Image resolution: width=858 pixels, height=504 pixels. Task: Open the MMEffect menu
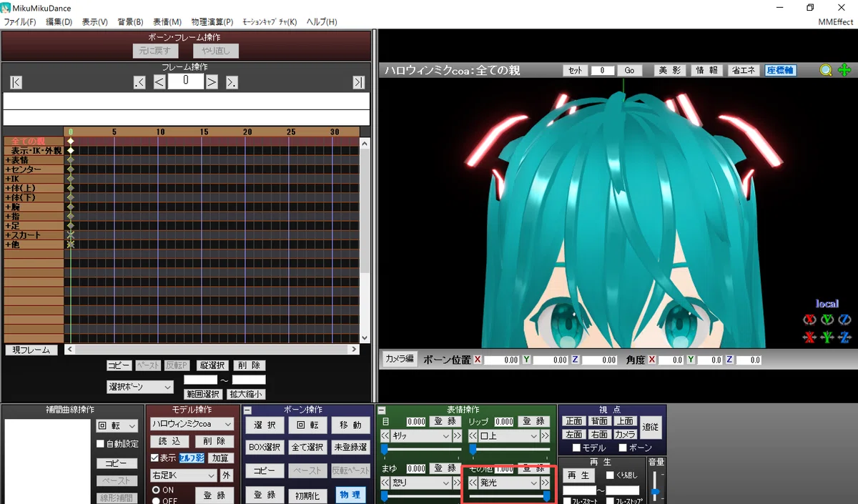coord(836,21)
